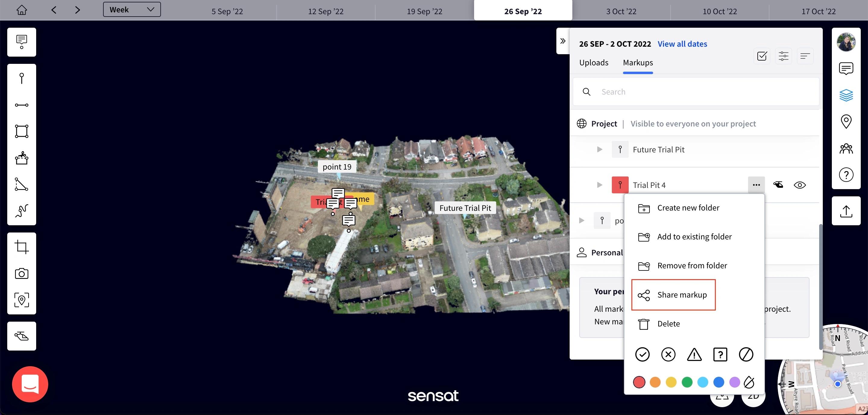Click the camera screenshot icon
Viewport: 868px width, 415px height.
(x=22, y=273)
